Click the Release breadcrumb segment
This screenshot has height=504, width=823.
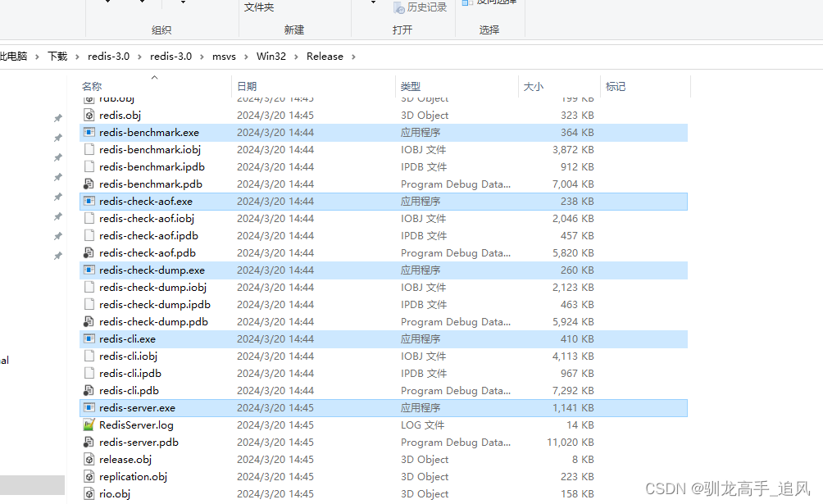point(325,57)
